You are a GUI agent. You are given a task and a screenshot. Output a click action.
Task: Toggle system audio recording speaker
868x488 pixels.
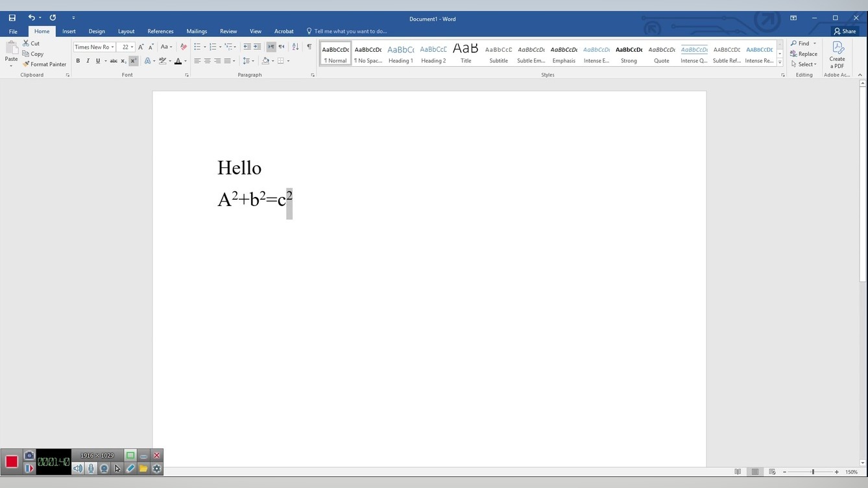(x=78, y=469)
